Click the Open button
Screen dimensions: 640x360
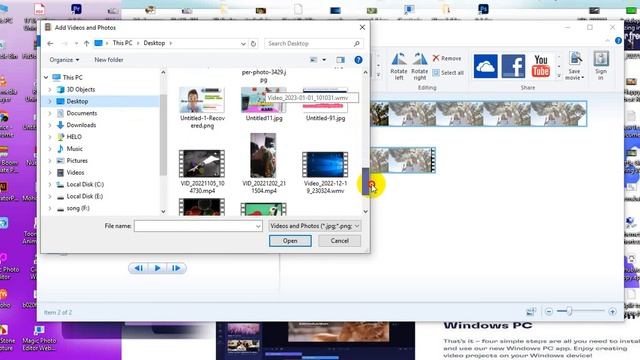click(x=290, y=241)
